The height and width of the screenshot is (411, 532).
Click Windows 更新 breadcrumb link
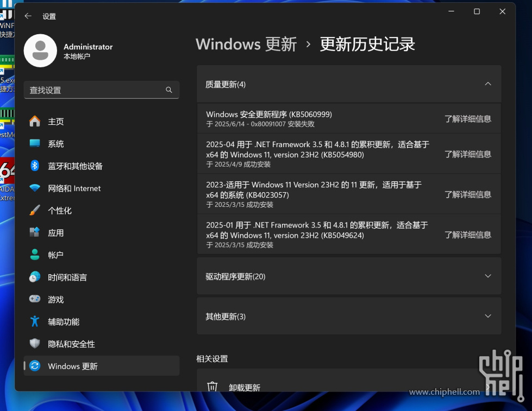246,45
